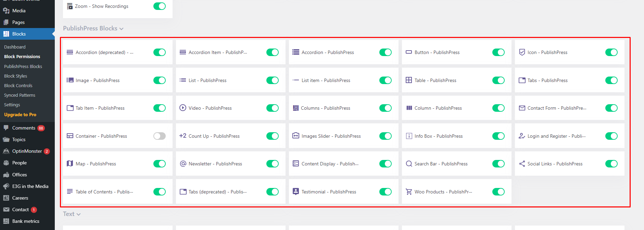Click the Image - PublishPress block icon
This screenshot has height=230, width=644.
70,80
